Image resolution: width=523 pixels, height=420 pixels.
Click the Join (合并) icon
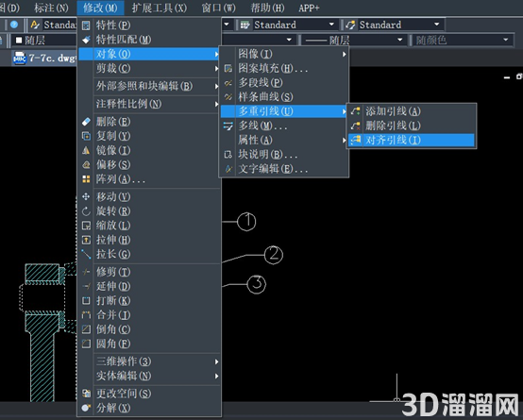click(86, 315)
